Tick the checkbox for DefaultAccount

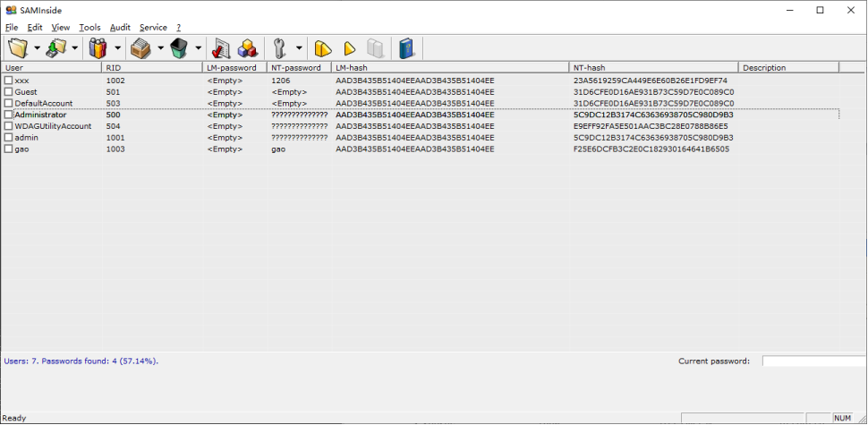point(8,103)
